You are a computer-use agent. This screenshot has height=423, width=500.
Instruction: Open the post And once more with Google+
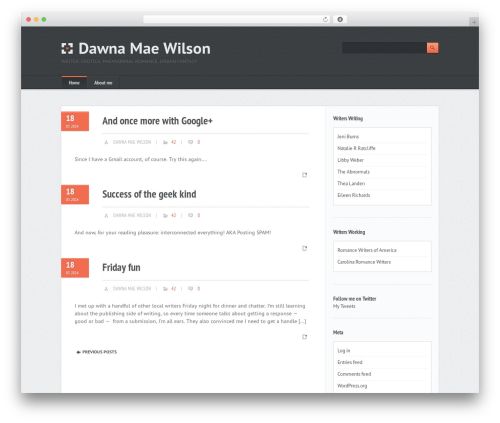157,121
